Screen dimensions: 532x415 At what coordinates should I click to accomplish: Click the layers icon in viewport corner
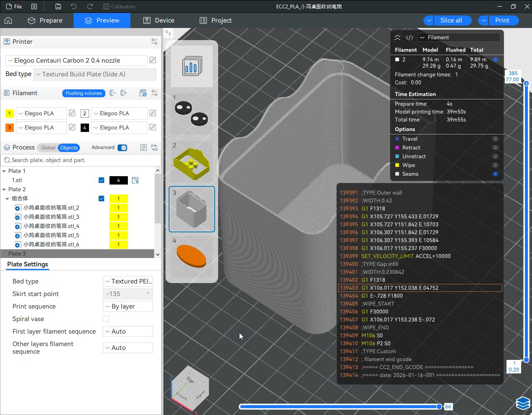click(523, 403)
